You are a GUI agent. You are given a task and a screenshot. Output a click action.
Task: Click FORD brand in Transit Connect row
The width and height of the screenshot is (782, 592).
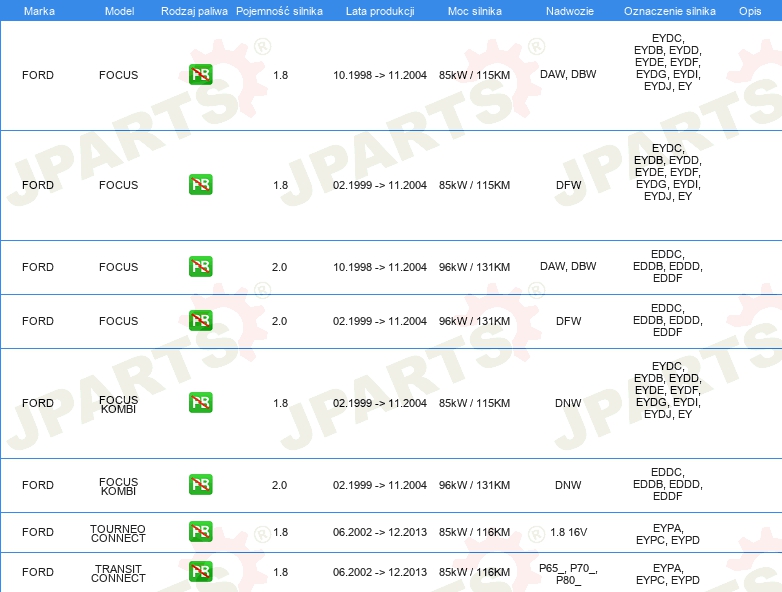click(38, 572)
